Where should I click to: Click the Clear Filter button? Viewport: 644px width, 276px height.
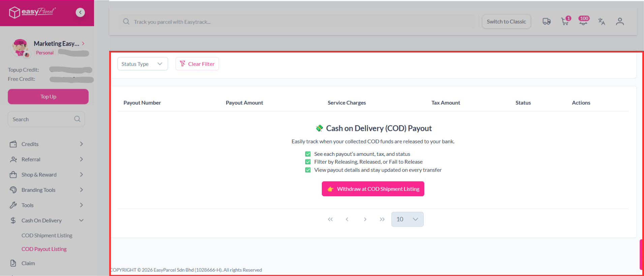pos(197,64)
